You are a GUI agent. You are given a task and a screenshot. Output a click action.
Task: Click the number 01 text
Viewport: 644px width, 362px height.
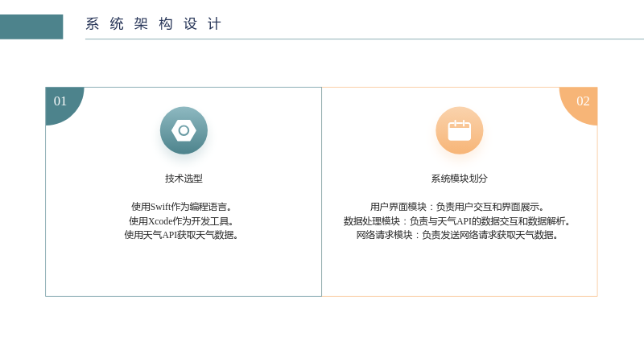pos(60,101)
